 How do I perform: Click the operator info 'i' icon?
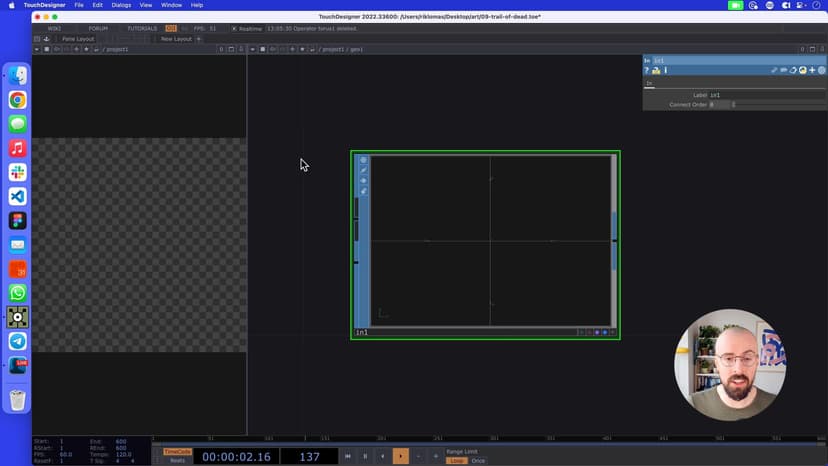(666, 70)
